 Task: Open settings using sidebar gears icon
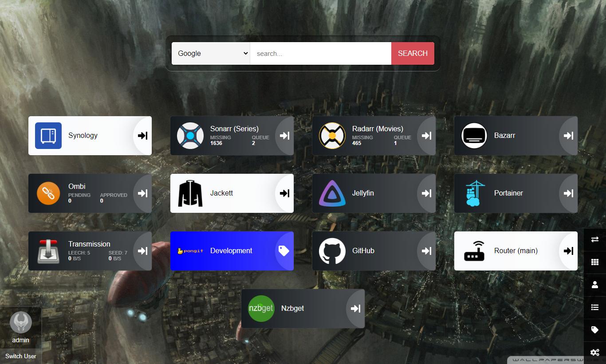point(595,352)
